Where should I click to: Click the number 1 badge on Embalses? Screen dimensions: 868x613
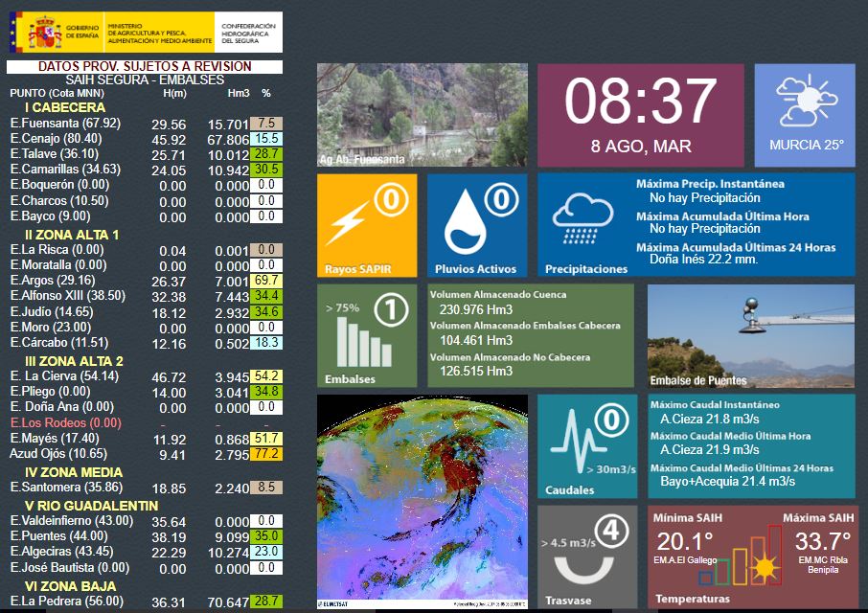tap(391, 309)
